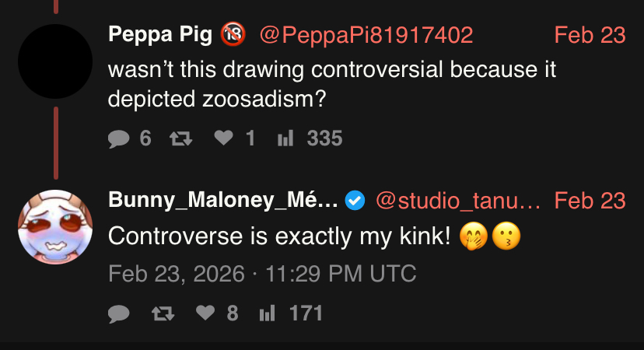Click the "Controverse is exactly my kink" text
Image resolution: width=644 pixels, height=350 pixels.
(x=279, y=236)
